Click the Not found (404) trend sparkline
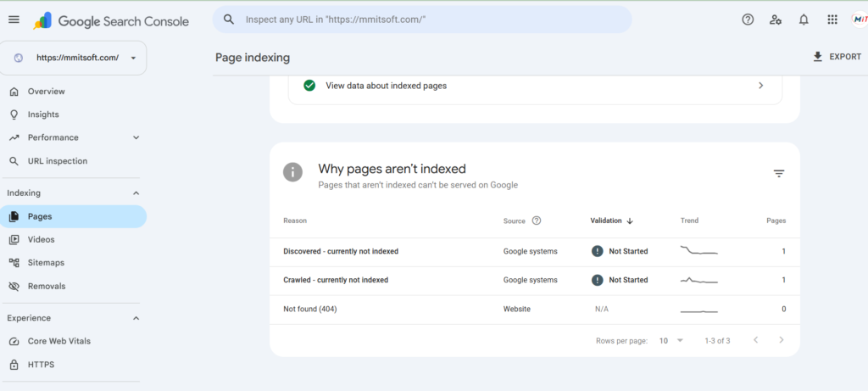868x391 pixels. click(x=699, y=311)
